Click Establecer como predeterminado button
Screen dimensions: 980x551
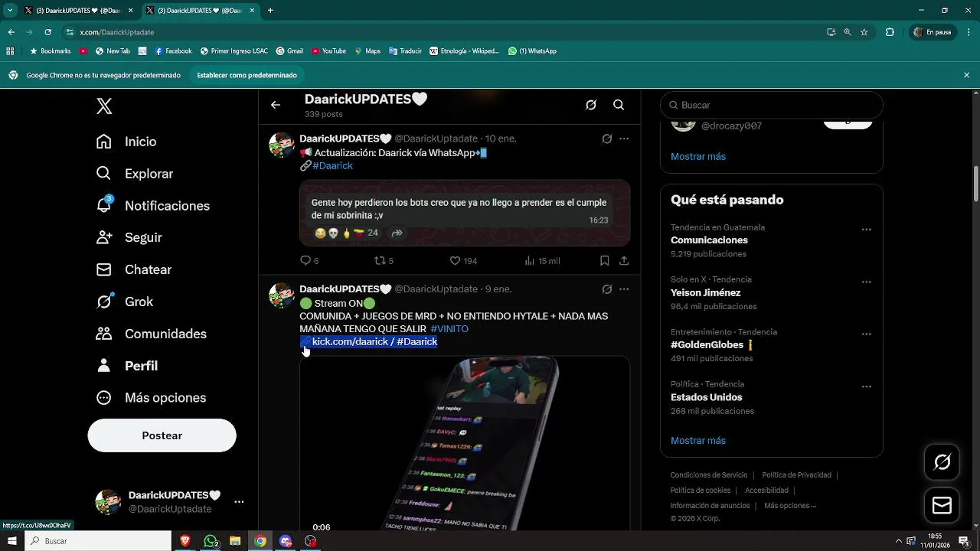[247, 76]
